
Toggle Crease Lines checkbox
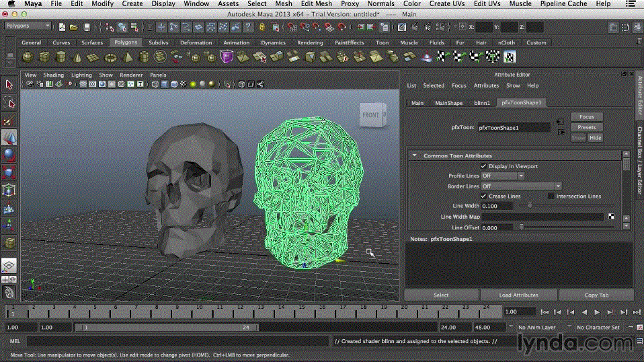pyautogui.click(x=483, y=196)
